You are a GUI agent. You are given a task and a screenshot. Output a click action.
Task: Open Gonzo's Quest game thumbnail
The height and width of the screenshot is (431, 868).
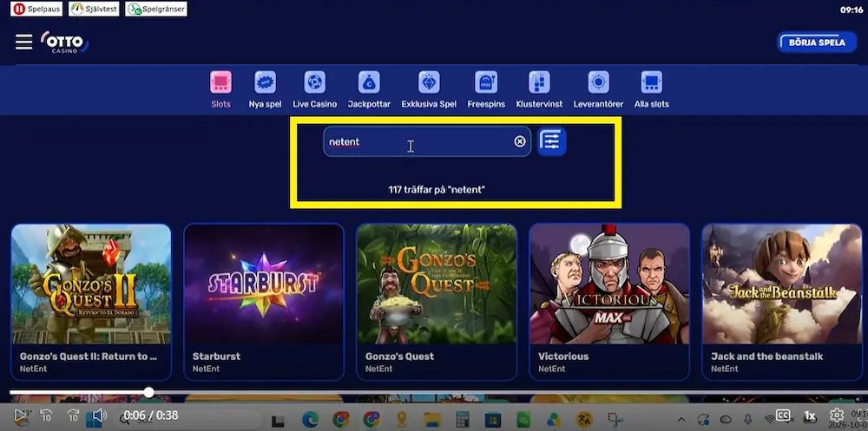437,284
